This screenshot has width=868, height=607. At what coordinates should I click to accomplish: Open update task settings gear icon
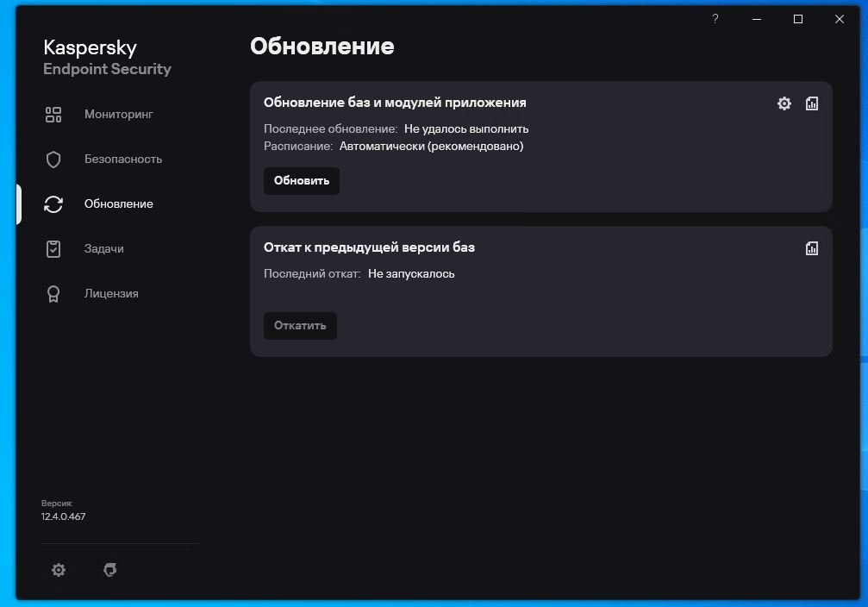pyautogui.click(x=784, y=103)
